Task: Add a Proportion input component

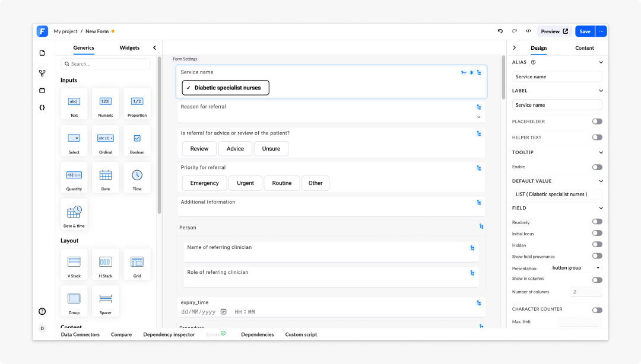Action: [x=137, y=104]
